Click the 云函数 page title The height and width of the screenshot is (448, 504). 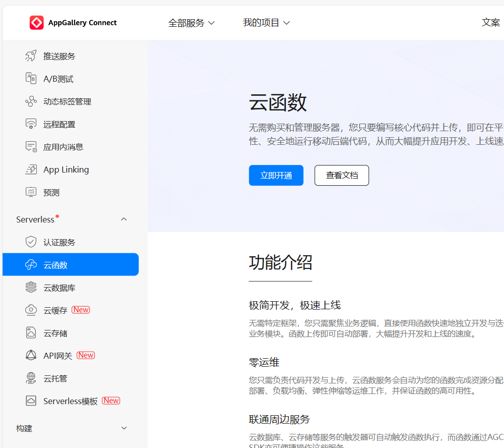(277, 102)
